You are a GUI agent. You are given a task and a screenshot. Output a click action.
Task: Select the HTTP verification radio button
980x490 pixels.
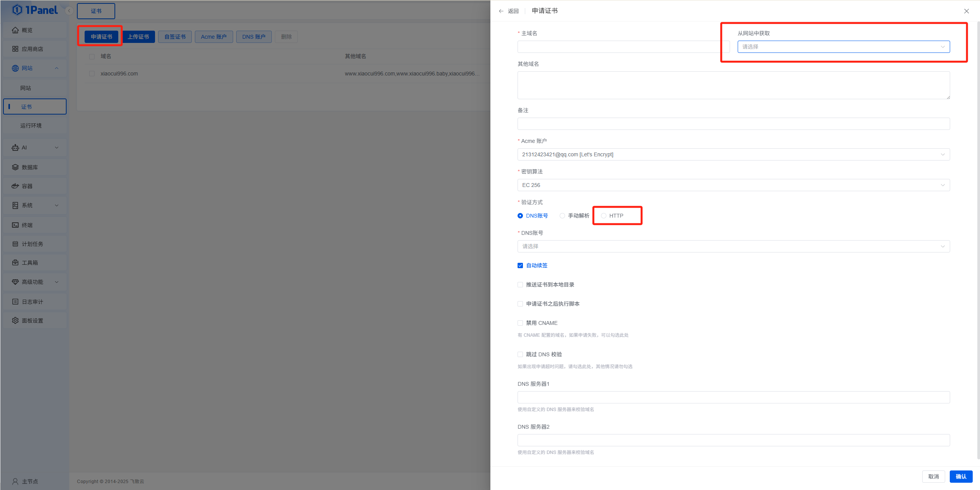click(604, 216)
